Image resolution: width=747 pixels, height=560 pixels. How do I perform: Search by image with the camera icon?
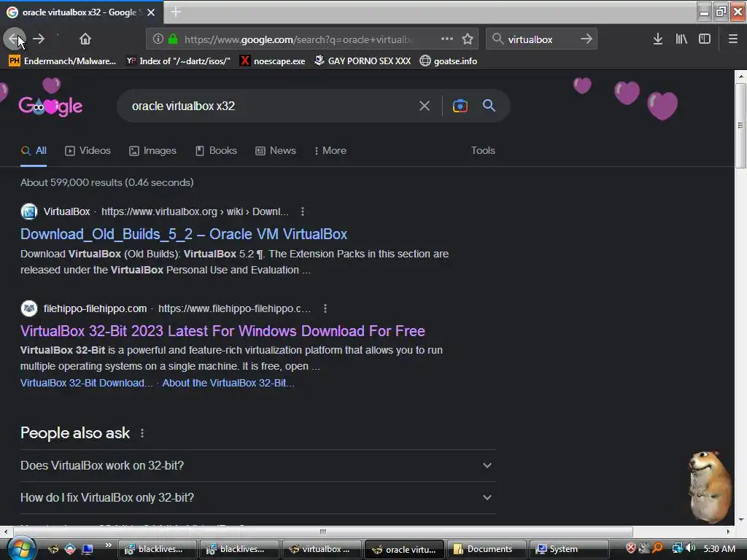click(x=460, y=106)
